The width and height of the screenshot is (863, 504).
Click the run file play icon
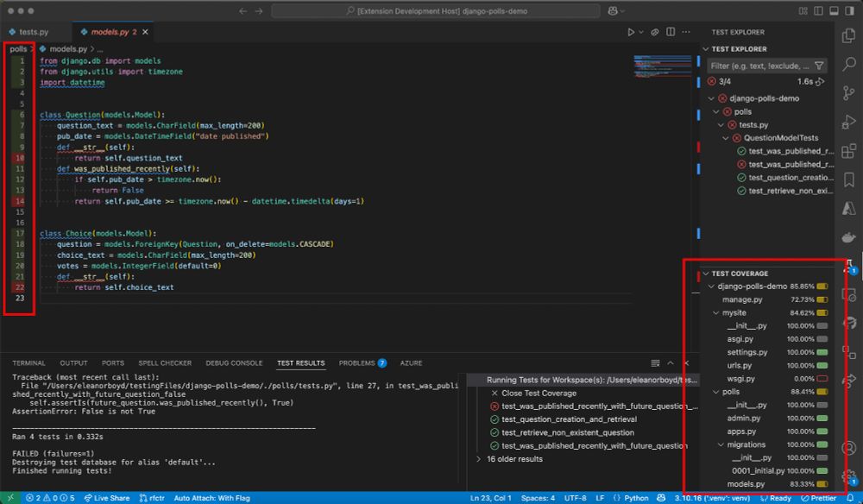point(631,32)
